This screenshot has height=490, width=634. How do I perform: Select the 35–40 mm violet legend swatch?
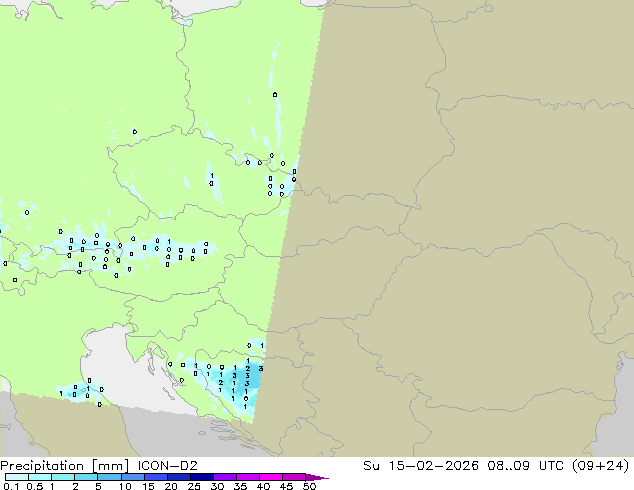point(247,477)
